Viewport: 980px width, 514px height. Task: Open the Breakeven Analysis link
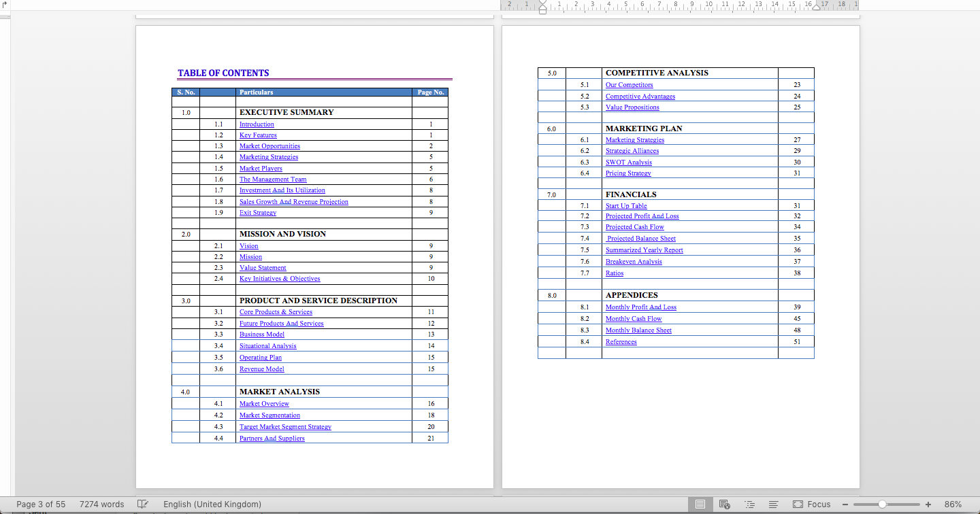(634, 262)
